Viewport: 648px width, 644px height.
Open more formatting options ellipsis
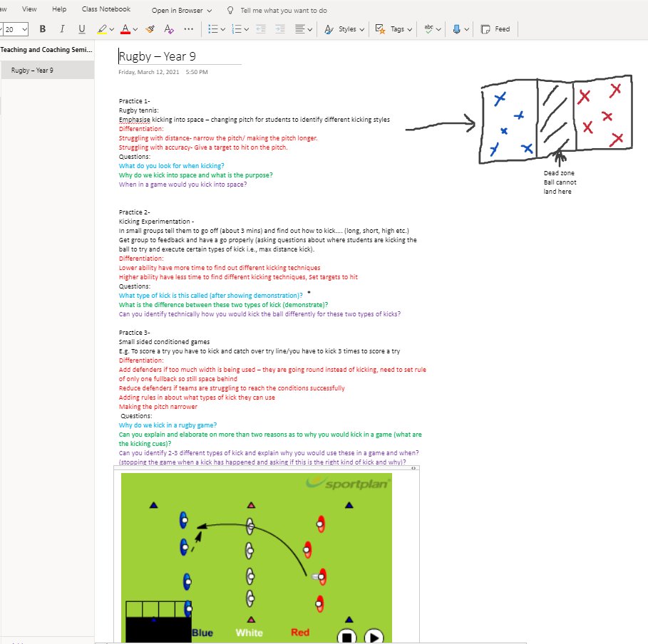(x=188, y=29)
